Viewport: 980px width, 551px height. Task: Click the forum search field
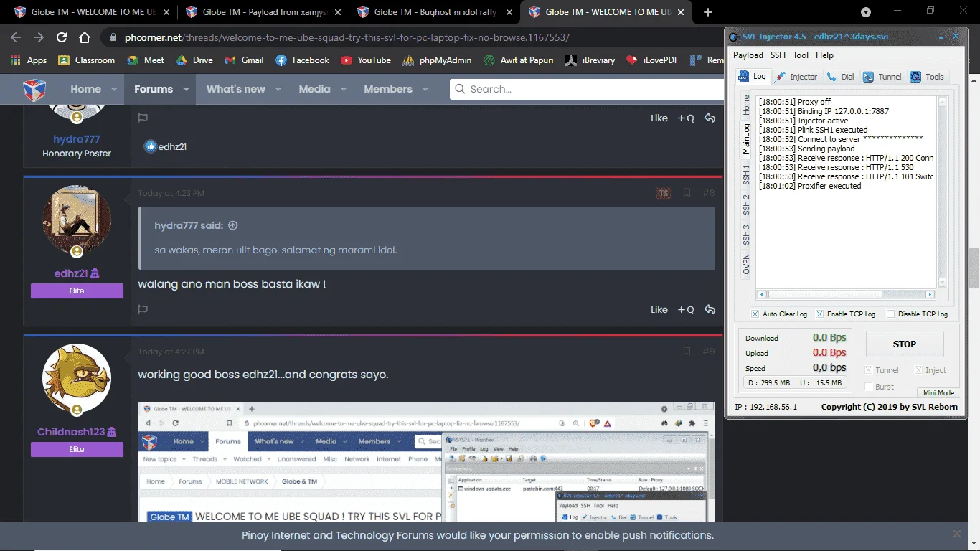587,89
